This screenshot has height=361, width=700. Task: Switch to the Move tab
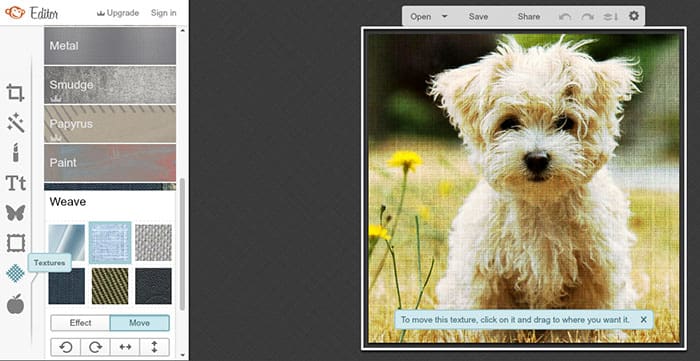[139, 323]
